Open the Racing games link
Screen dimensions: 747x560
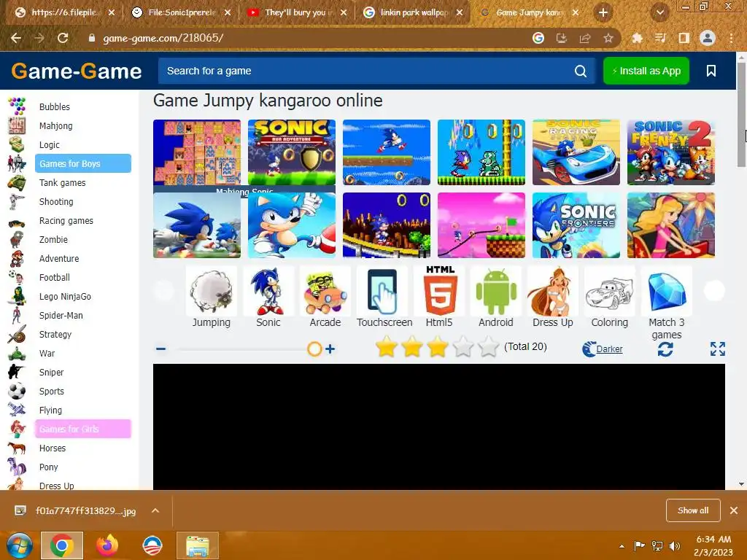pos(66,220)
